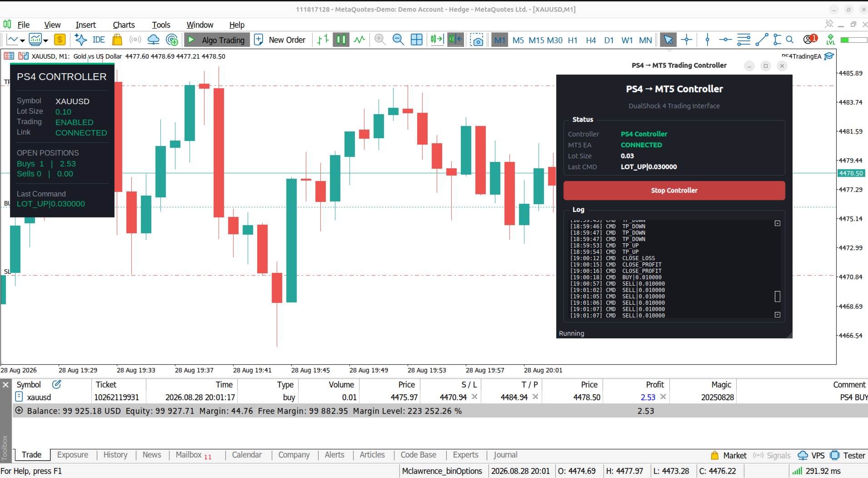This screenshot has height=478, width=868.
Task: Expand the chart line type dropdown arrow
Action: coord(22,40)
